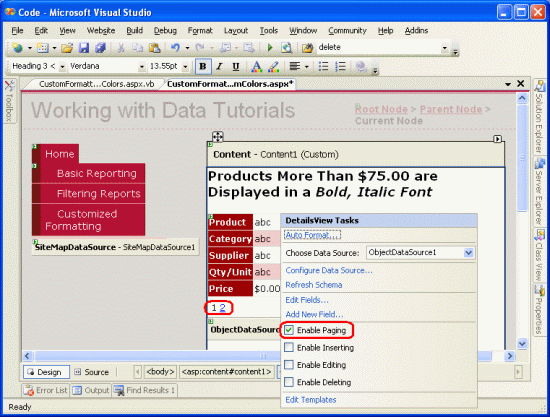Insert bulleted list from toolbar
This screenshot has height=417, width=550.
(x=323, y=66)
